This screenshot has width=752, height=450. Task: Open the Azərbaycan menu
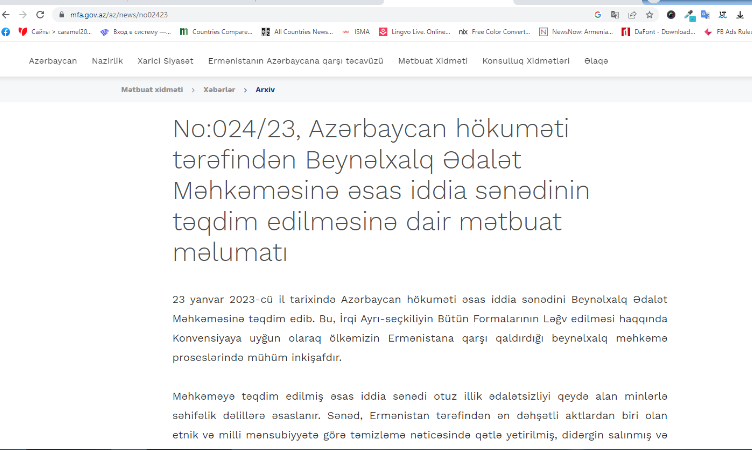click(x=53, y=61)
